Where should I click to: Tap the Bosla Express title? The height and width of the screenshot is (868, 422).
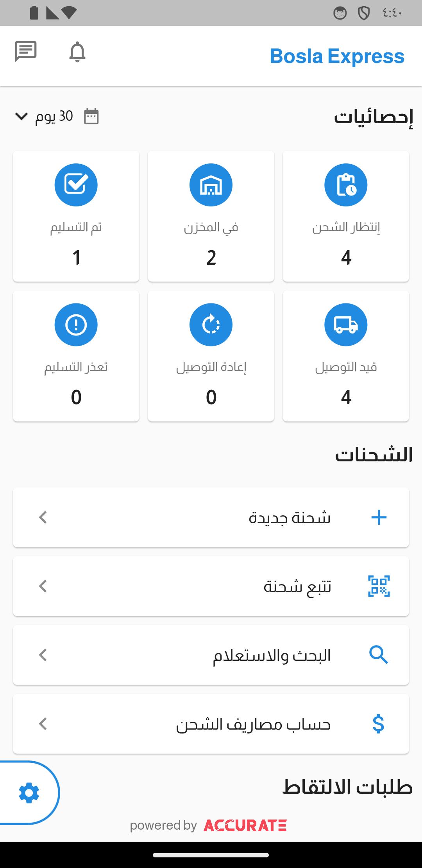click(337, 56)
